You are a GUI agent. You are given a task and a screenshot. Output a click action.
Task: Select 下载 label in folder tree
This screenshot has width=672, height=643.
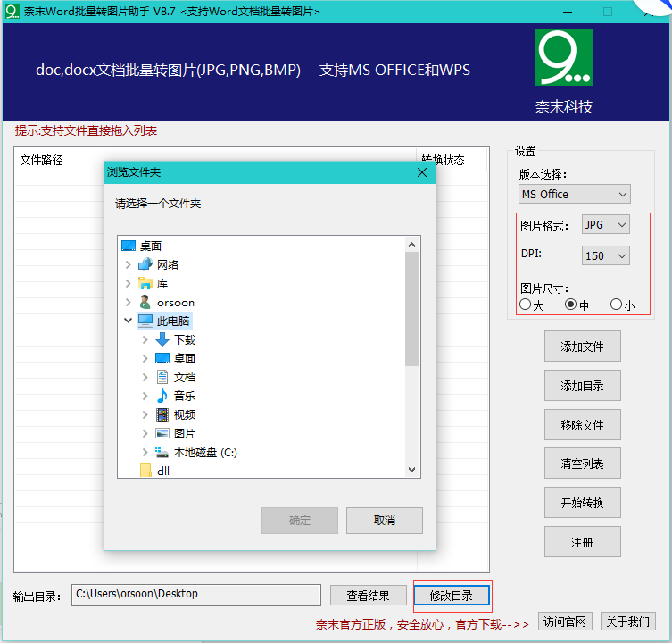pyautogui.click(x=185, y=339)
